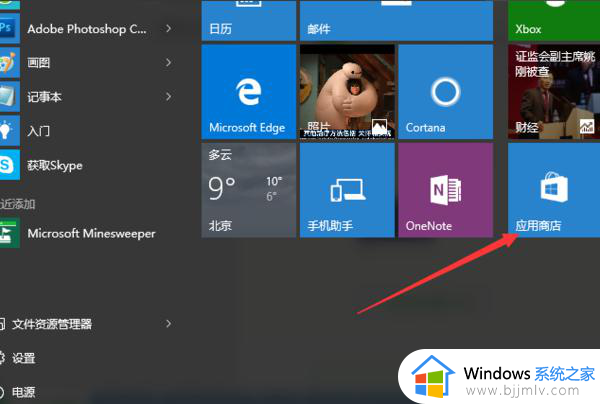
Task: Click the Notepad (记事本) icon
Action: 9,96
